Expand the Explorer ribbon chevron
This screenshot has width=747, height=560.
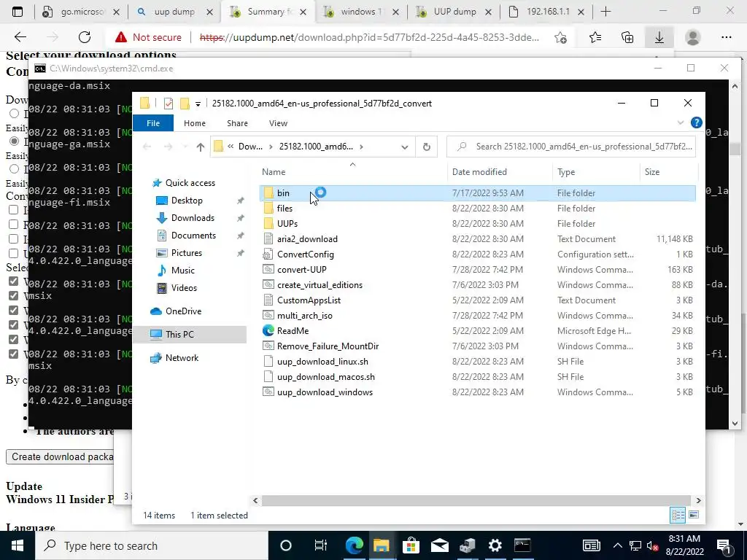[x=681, y=122]
